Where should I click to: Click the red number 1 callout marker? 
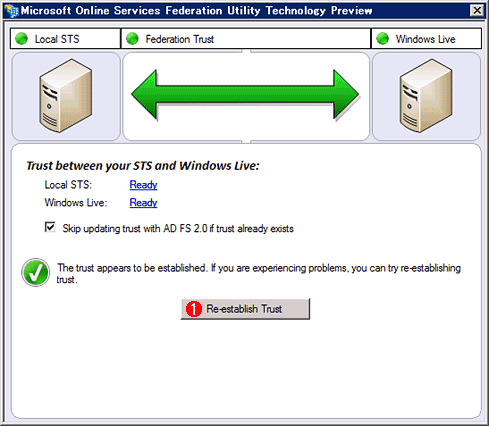pyautogui.click(x=194, y=309)
